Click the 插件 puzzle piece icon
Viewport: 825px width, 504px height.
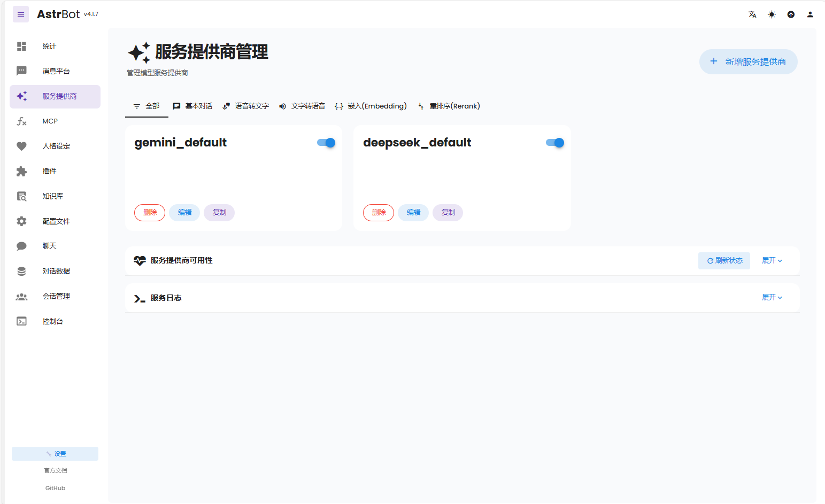21,171
